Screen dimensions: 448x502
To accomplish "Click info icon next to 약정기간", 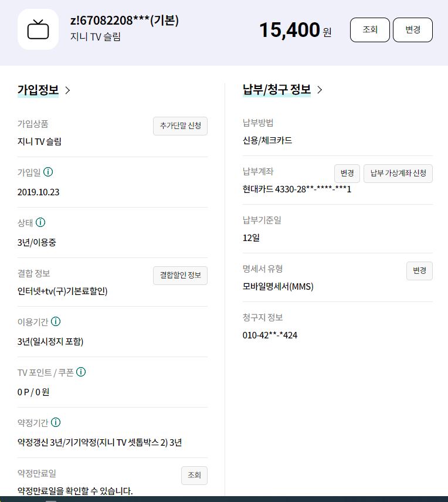I will click(x=56, y=422).
